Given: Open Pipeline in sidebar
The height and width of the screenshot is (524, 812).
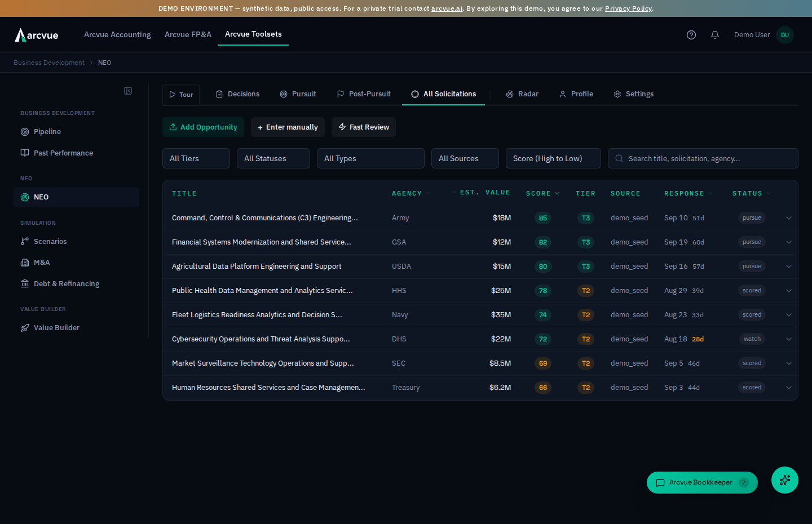Looking at the screenshot, I should (76, 132).
